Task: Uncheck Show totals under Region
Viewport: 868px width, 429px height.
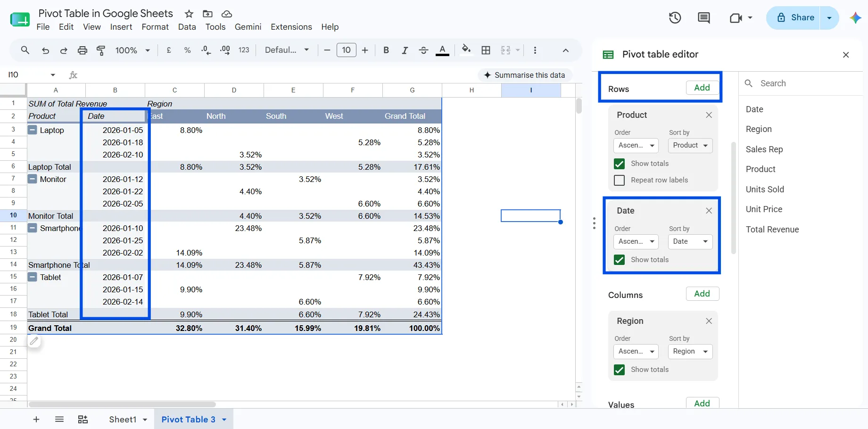Action: click(619, 370)
